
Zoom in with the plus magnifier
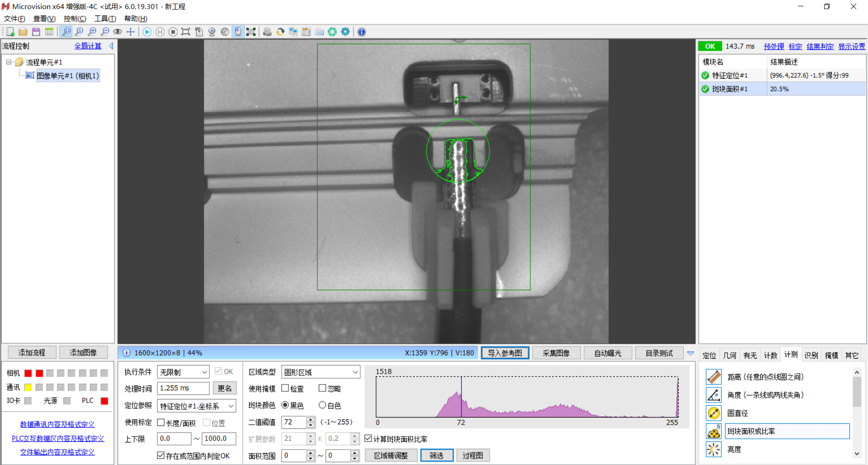(x=92, y=32)
